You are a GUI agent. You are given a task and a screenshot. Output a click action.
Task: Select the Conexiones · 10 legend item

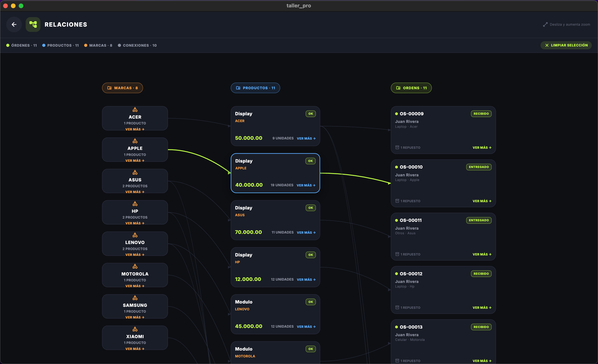(x=137, y=46)
